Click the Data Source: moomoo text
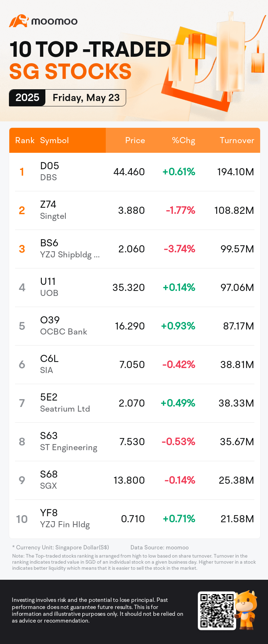Image resolution: width=268 pixels, height=644 pixels. (x=159, y=548)
